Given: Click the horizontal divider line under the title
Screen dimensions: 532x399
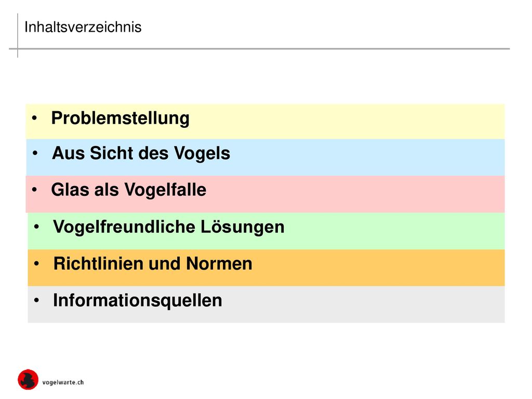Looking at the screenshot, I should pos(259,49).
